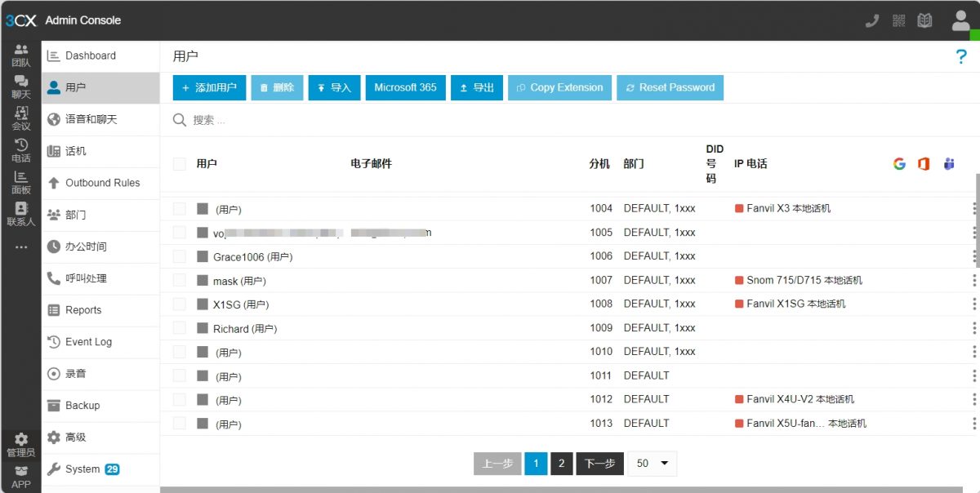The height and width of the screenshot is (493, 980).
Task: Click the Reset Password button
Action: click(670, 87)
